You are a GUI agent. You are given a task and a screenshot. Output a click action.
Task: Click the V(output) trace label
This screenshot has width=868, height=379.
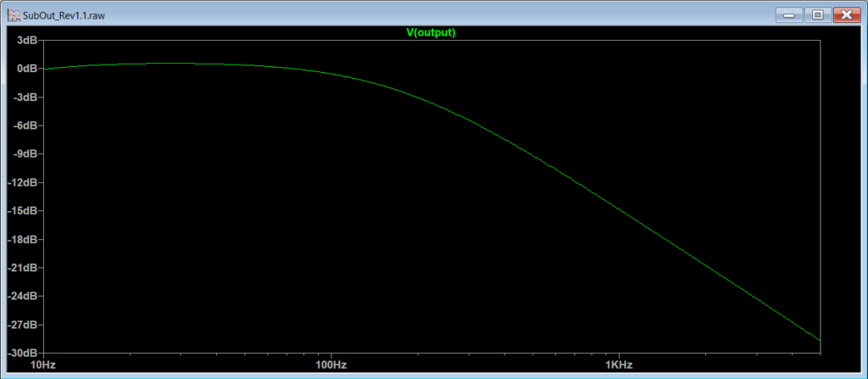(431, 33)
